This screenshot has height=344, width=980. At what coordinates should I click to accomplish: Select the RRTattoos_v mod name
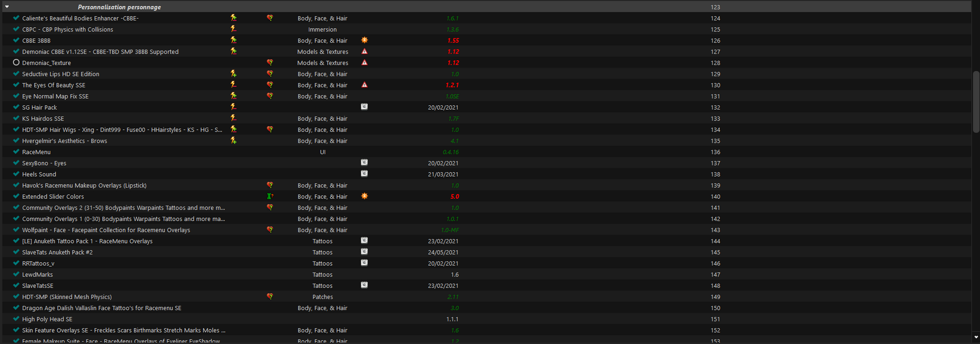pos(38,264)
